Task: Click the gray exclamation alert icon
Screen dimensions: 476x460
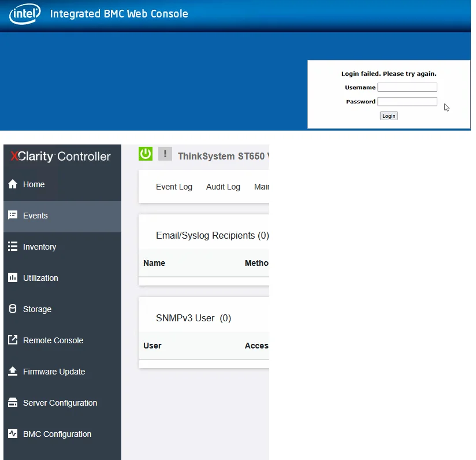Action: 165,154
